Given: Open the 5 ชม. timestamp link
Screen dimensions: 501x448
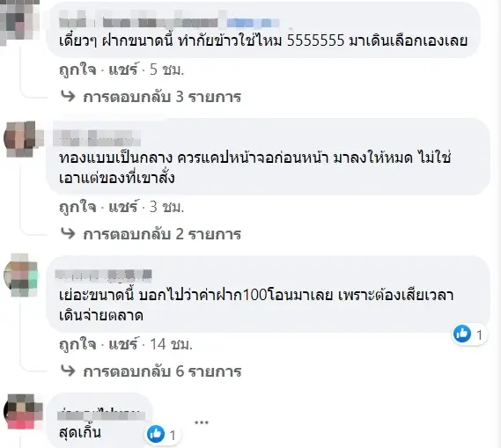Looking at the screenshot, I should tap(166, 70).
